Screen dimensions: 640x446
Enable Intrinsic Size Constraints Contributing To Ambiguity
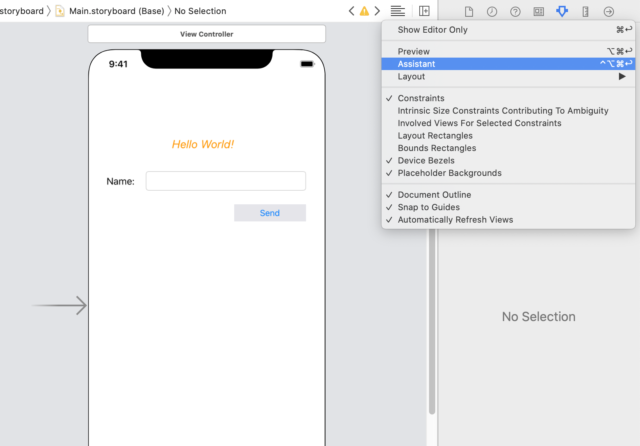point(508,111)
